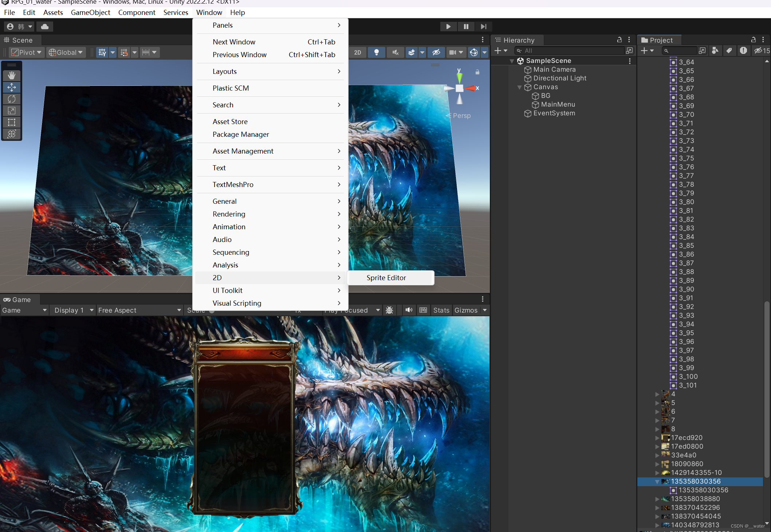
Task: Expand asset 17ecd920 in Project
Action: tap(657, 438)
